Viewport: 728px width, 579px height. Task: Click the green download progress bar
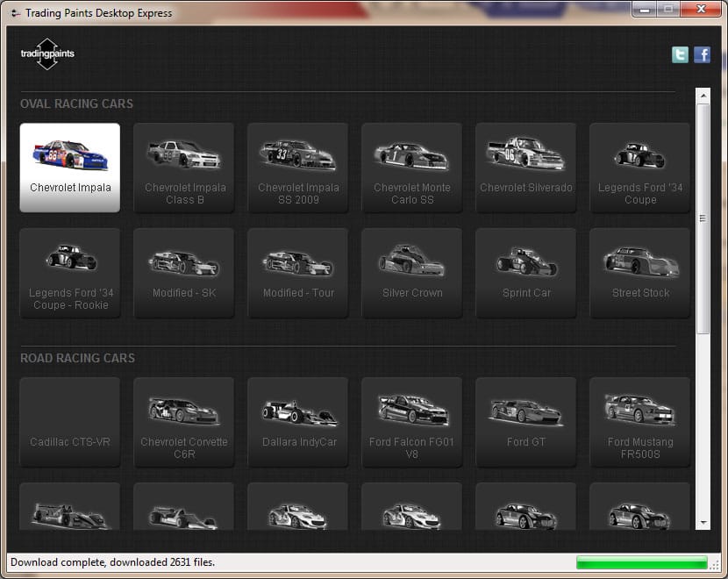(x=642, y=562)
